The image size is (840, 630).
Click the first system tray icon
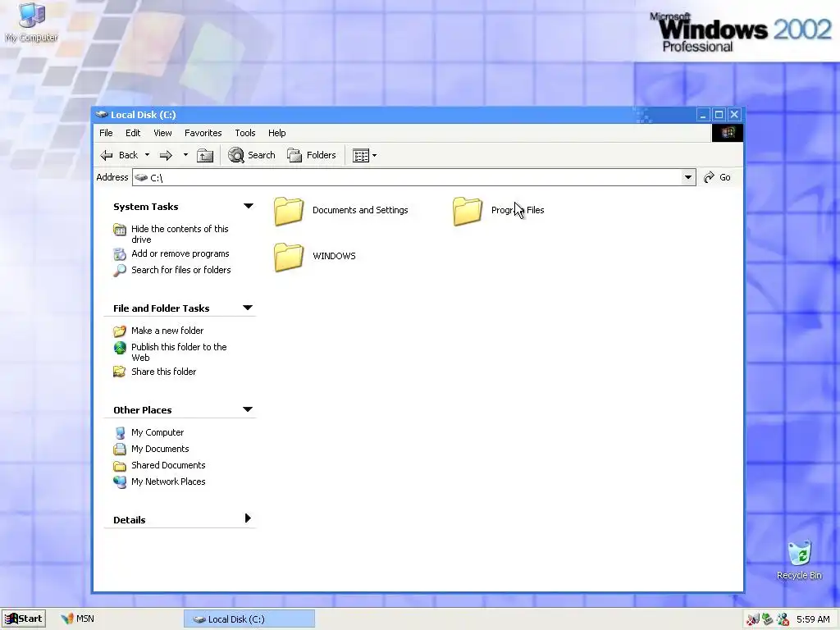point(752,620)
